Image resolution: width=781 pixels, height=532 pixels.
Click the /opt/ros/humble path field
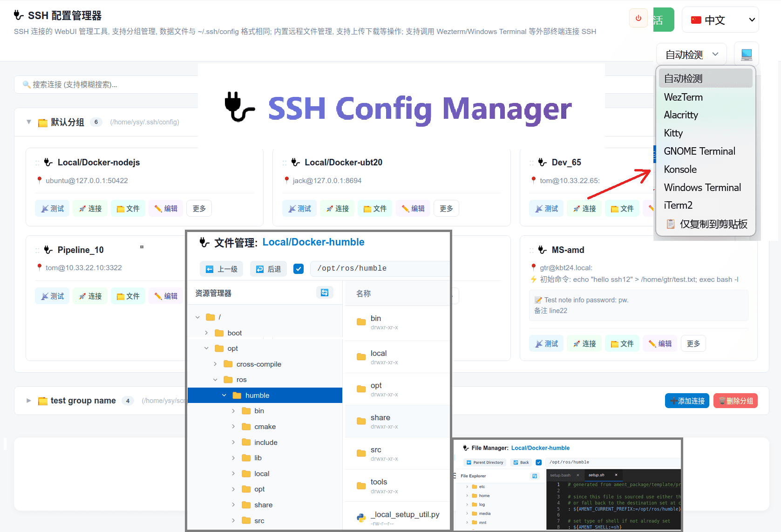(x=380, y=268)
